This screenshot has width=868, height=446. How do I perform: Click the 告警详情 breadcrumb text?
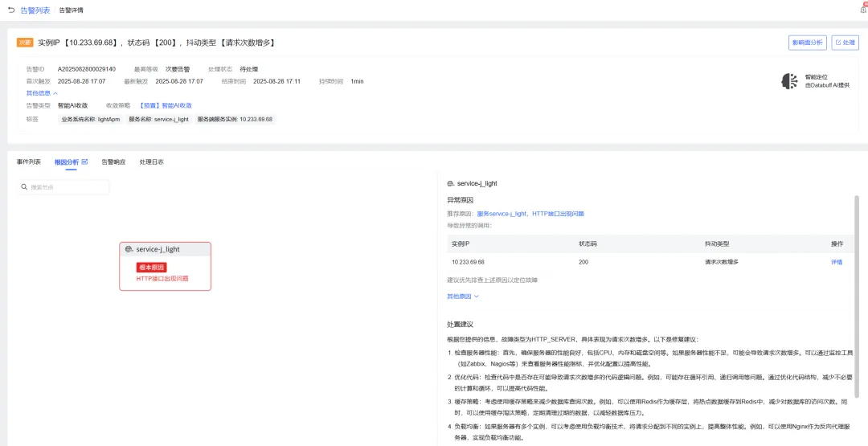(72, 10)
